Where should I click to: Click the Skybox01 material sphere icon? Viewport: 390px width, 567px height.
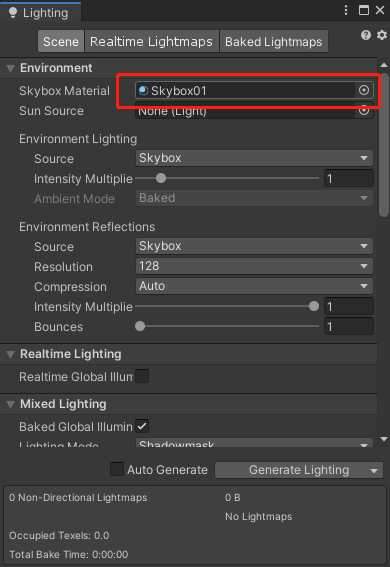coord(143,90)
